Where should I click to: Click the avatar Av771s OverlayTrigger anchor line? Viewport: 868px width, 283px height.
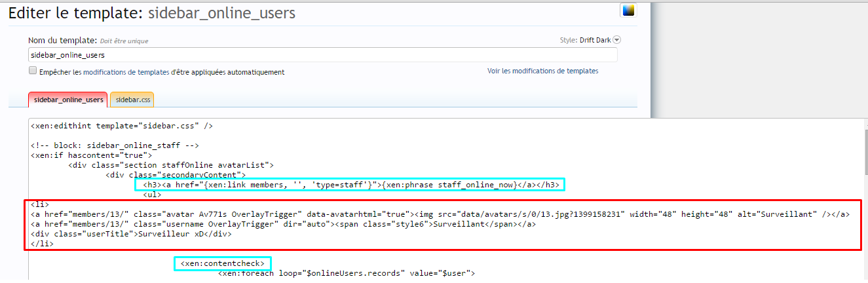tap(440, 214)
